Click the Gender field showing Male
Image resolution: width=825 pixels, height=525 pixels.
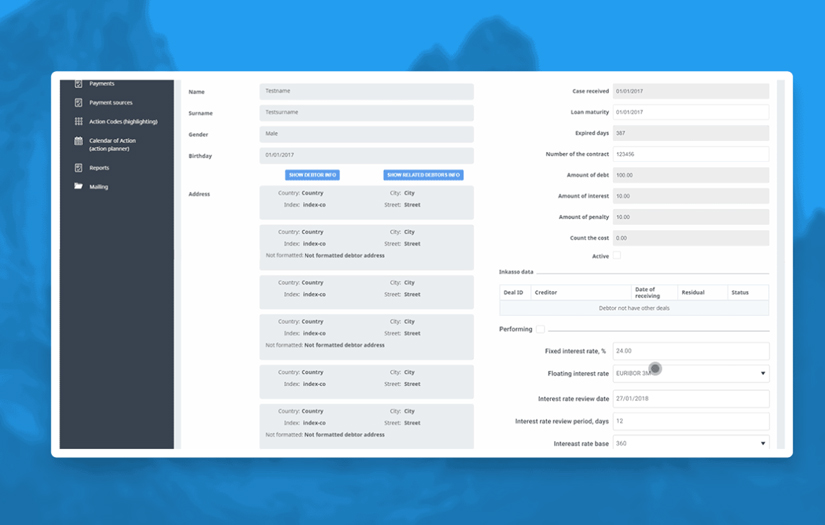pyautogui.click(x=366, y=134)
